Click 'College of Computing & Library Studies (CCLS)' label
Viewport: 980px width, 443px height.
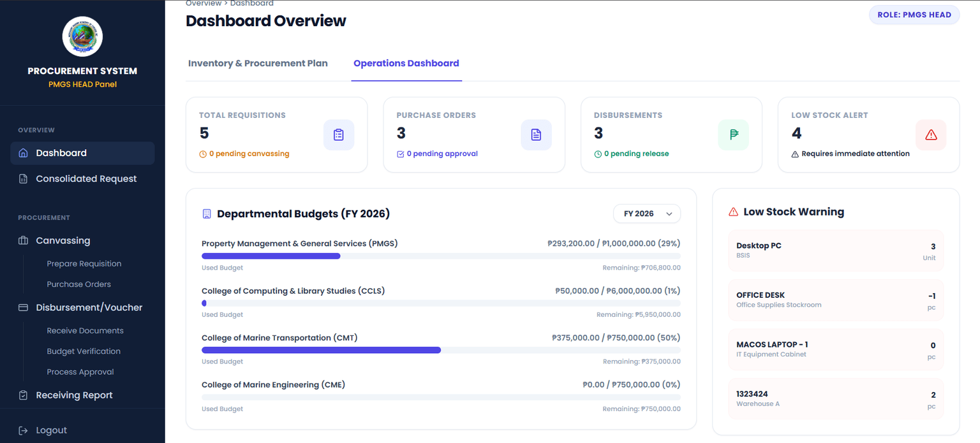[x=293, y=291]
